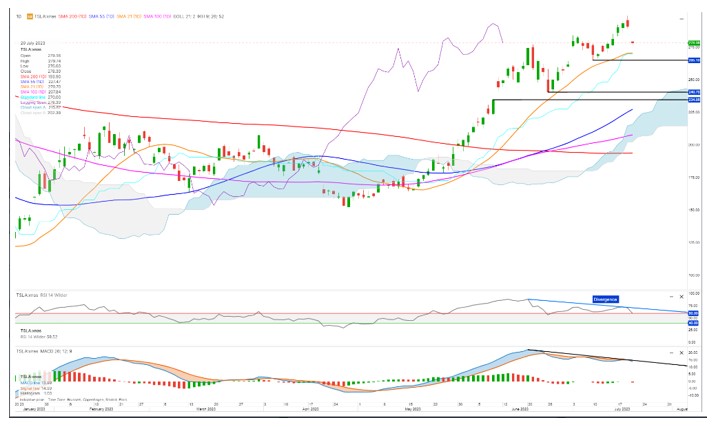Click 'June 2023' on the time axis
715x427 pixels.
520,409
